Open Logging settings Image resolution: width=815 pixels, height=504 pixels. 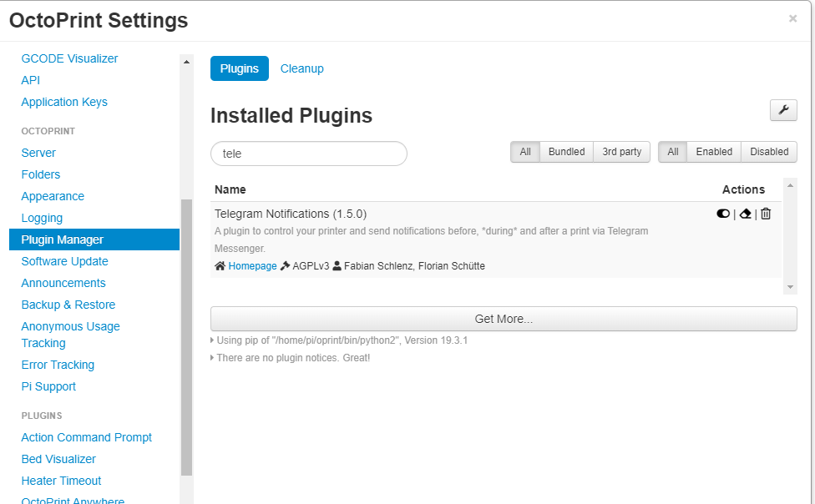point(42,219)
